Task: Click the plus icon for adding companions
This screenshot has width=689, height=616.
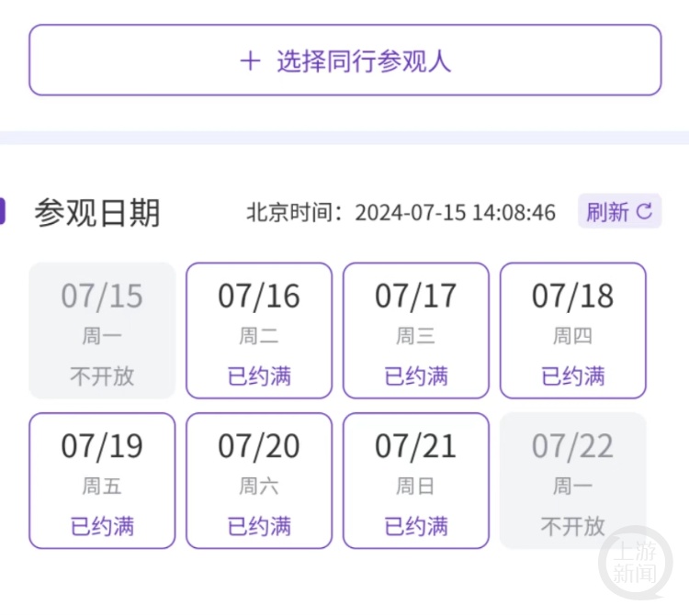Action: pyautogui.click(x=250, y=62)
